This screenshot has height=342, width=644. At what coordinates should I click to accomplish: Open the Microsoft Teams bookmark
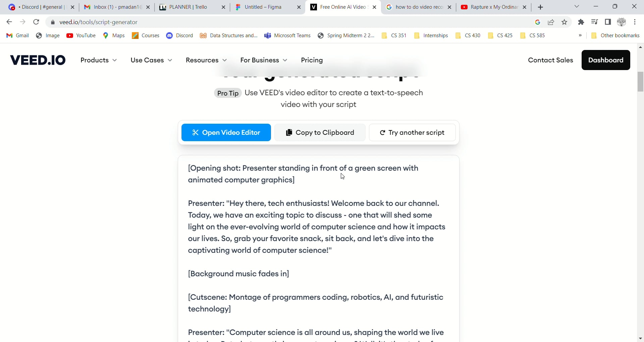click(x=287, y=36)
